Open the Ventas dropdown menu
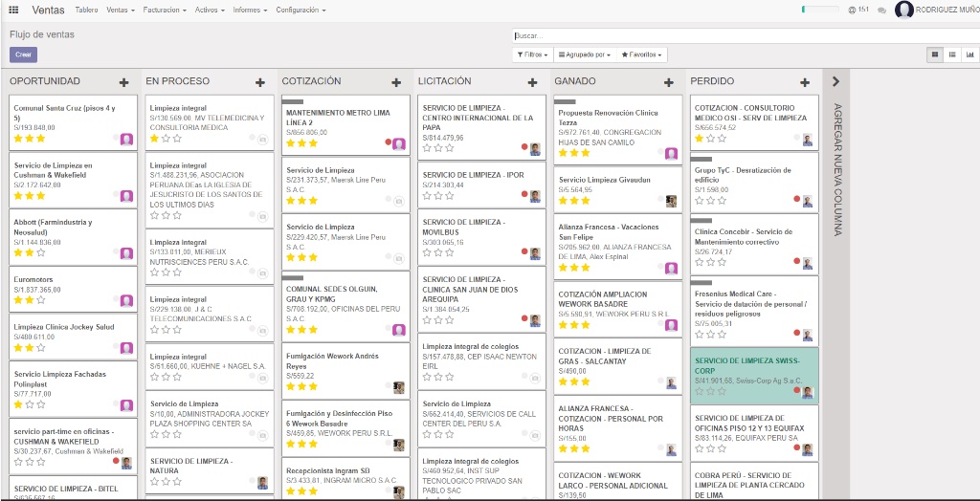This screenshot has height=501, width=980. click(121, 10)
